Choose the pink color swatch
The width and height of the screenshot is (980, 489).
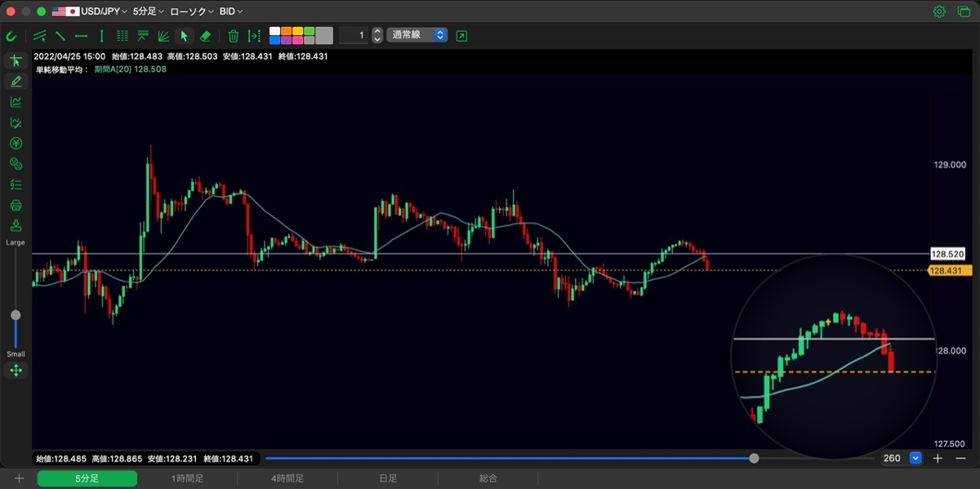click(x=297, y=40)
